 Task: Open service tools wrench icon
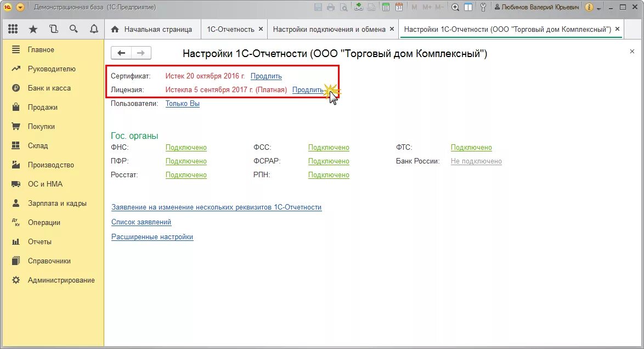pyautogui.click(x=483, y=7)
